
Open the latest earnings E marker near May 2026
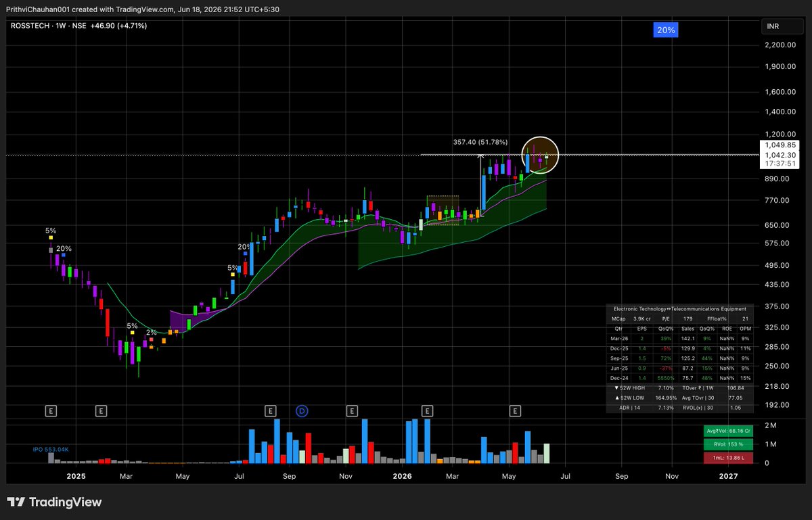pyautogui.click(x=516, y=410)
